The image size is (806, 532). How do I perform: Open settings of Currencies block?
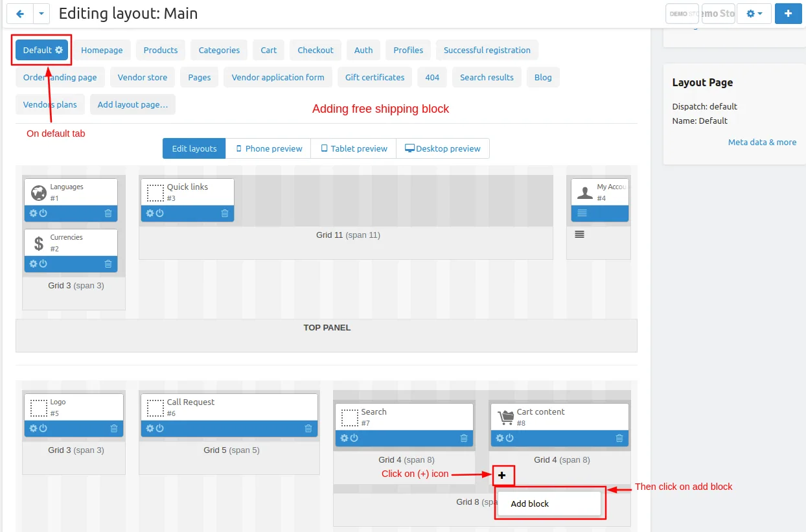(x=33, y=264)
